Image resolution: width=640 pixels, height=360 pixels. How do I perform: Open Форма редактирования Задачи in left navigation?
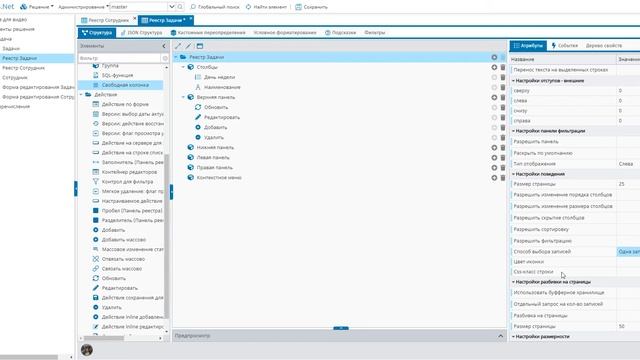38,87
